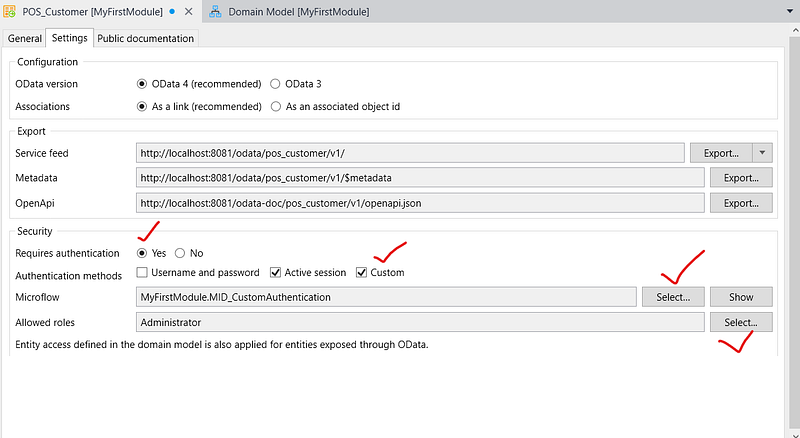Click the Domain Model tab icon

(215, 11)
